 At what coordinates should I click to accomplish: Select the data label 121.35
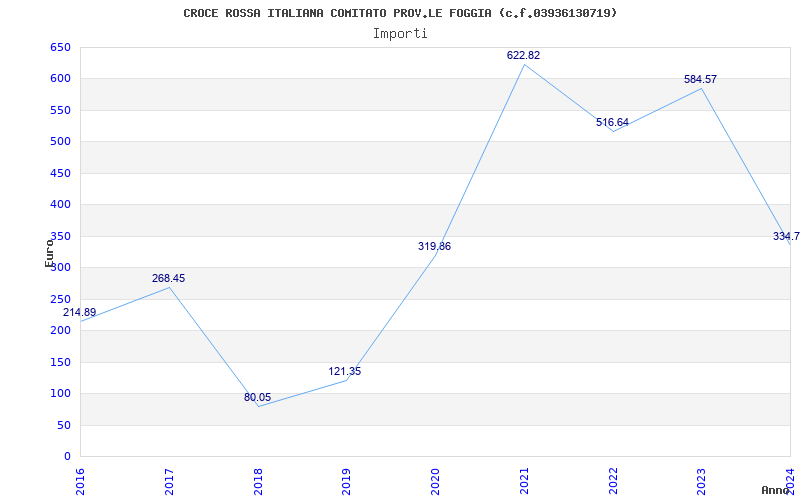[x=344, y=371]
